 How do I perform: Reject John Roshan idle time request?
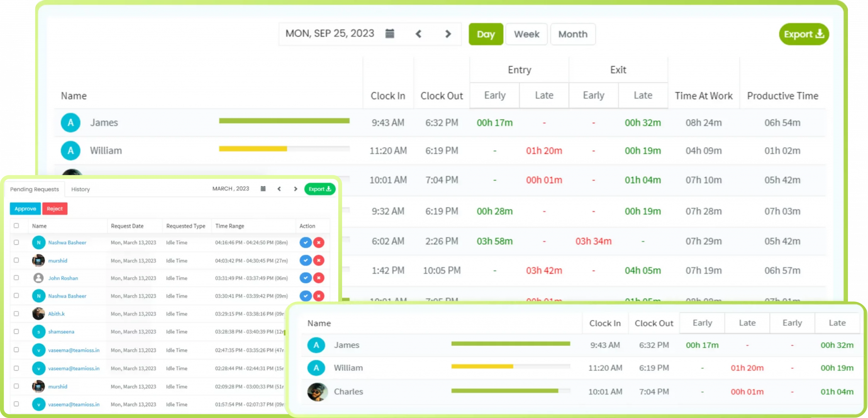coord(319,278)
